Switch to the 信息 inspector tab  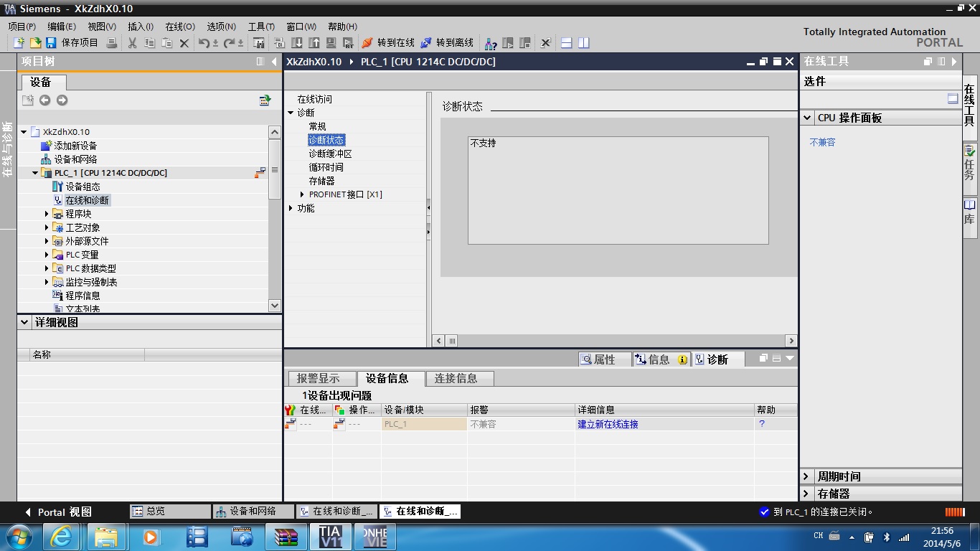click(661, 359)
